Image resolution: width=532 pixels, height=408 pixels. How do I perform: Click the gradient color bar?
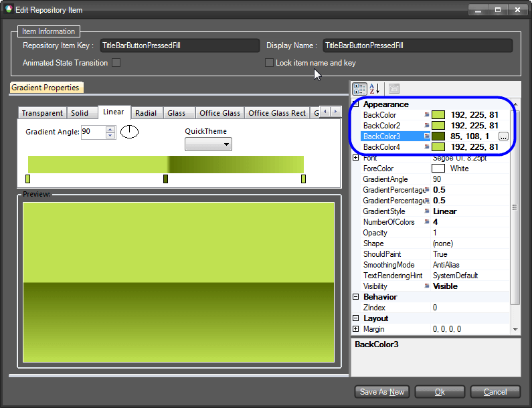pyautogui.click(x=165, y=165)
